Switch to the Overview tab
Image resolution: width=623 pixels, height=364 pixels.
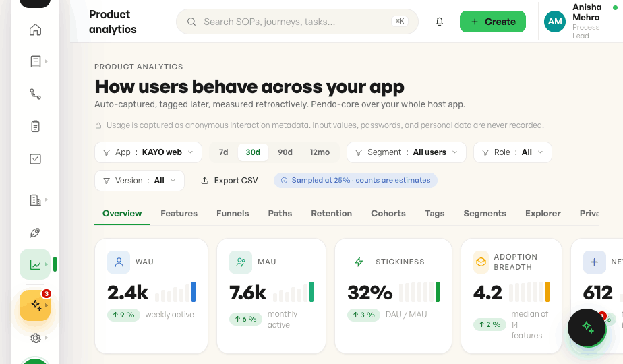click(x=122, y=214)
